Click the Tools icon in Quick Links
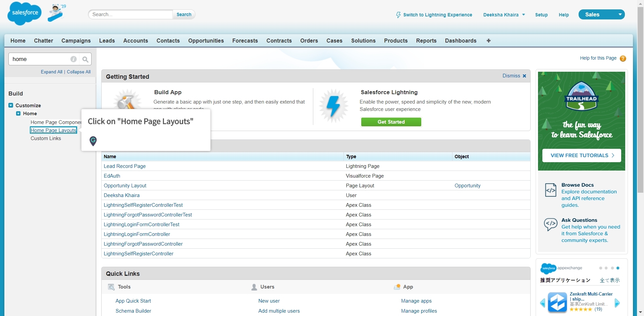The image size is (644, 316). pyautogui.click(x=111, y=287)
